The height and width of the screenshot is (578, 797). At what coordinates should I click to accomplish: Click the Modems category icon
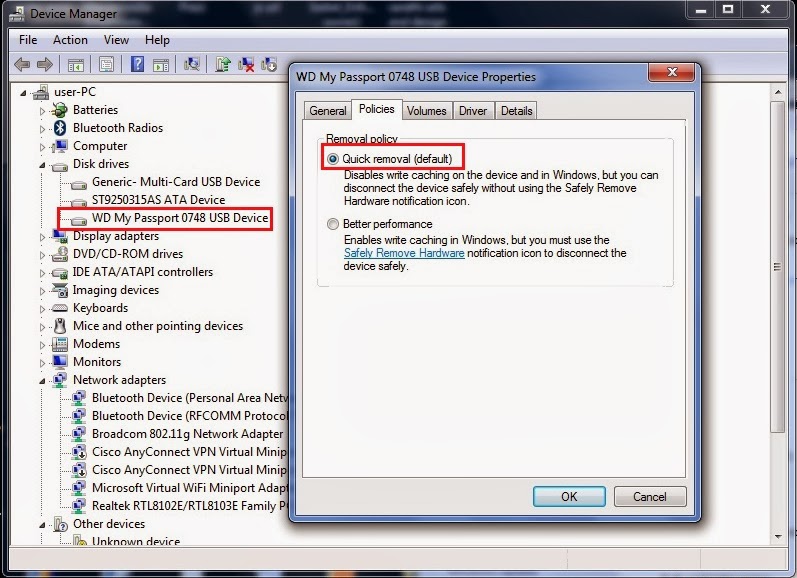click(59, 344)
